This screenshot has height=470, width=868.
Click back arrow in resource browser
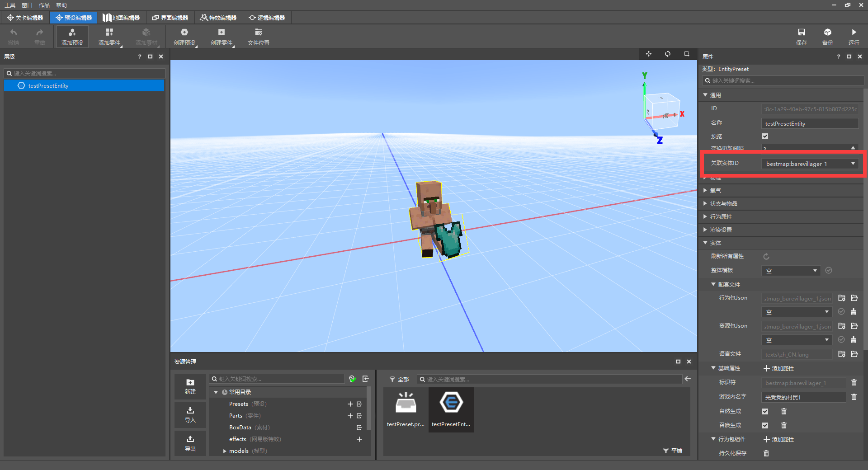pyautogui.click(x=688, y=379)
